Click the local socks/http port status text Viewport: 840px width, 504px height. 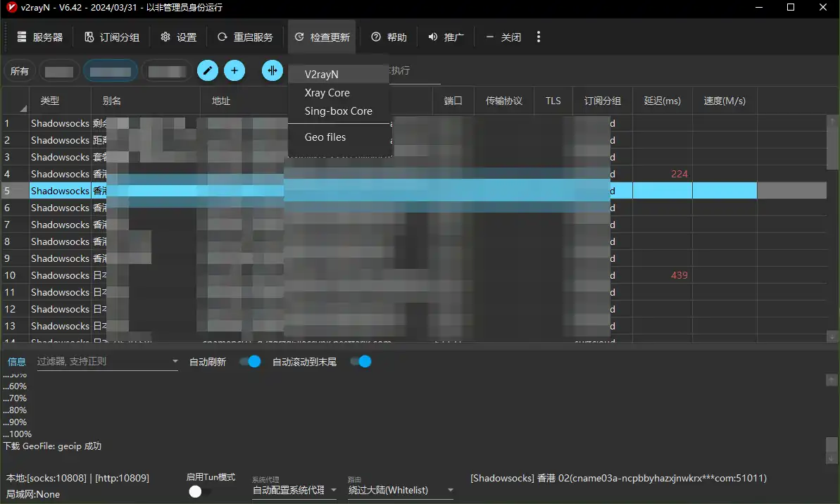[77, 478]
